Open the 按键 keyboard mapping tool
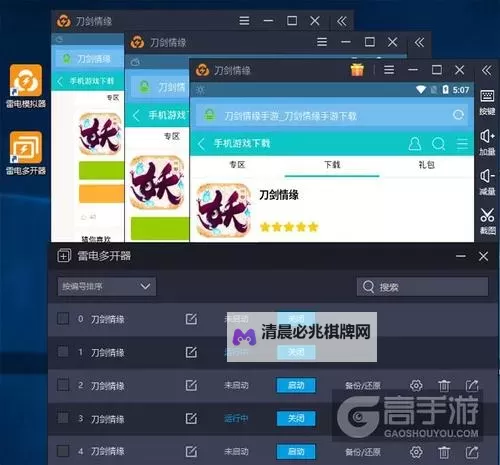Screen dimensions: 500x465 click(487, 102)
